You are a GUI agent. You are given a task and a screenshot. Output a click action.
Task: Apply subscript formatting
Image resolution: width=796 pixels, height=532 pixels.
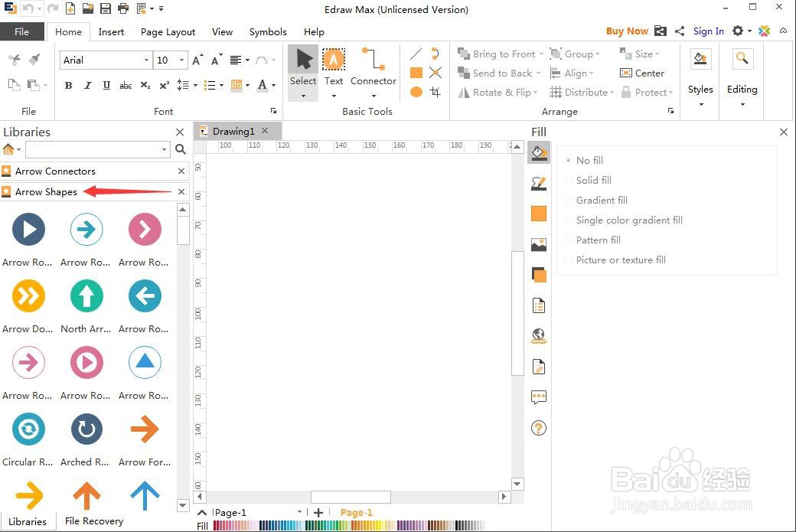point(145,85)
